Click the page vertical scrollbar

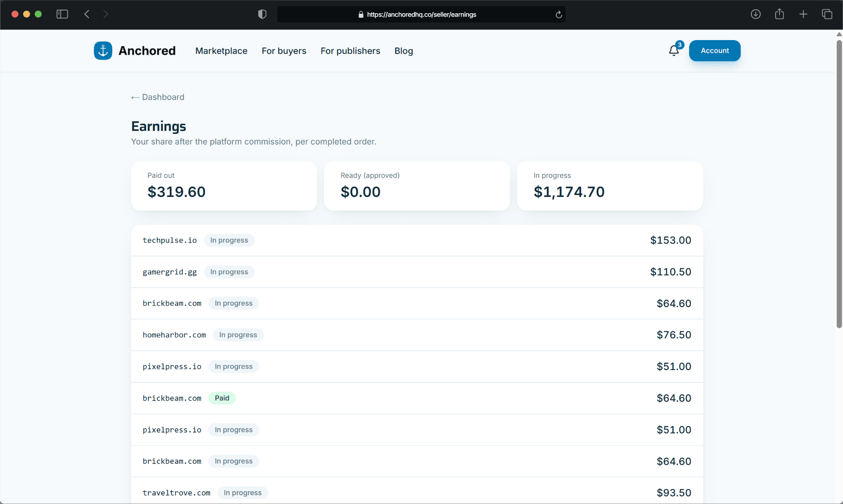tap(839, 184)
